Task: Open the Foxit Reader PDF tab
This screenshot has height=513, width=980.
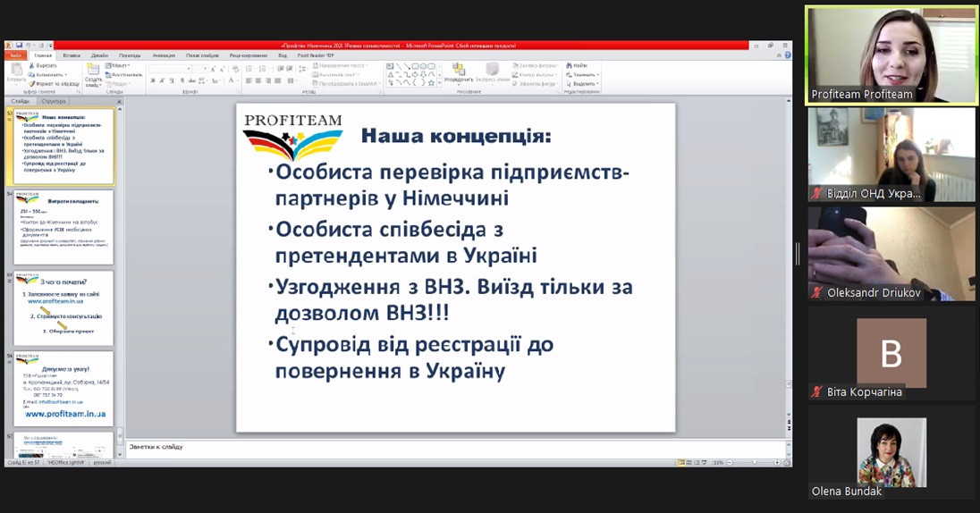Action: 316,55
